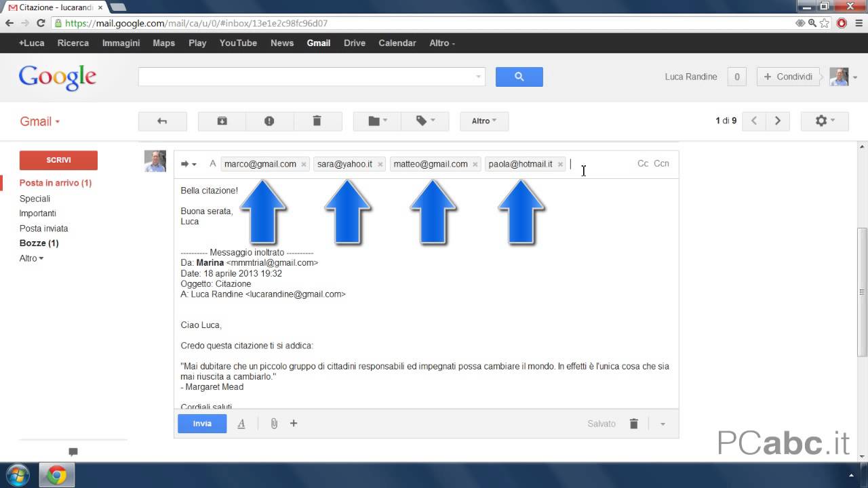Click the forward browser arrow
The image size is (868, 488).
click(25, 23)
